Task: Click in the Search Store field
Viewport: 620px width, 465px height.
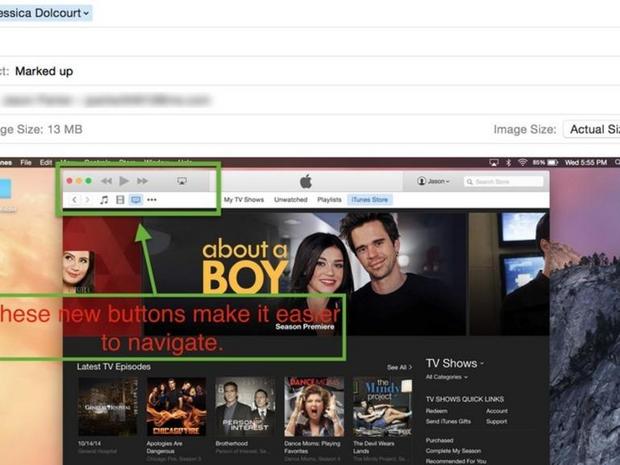Action: click(507, 181)
